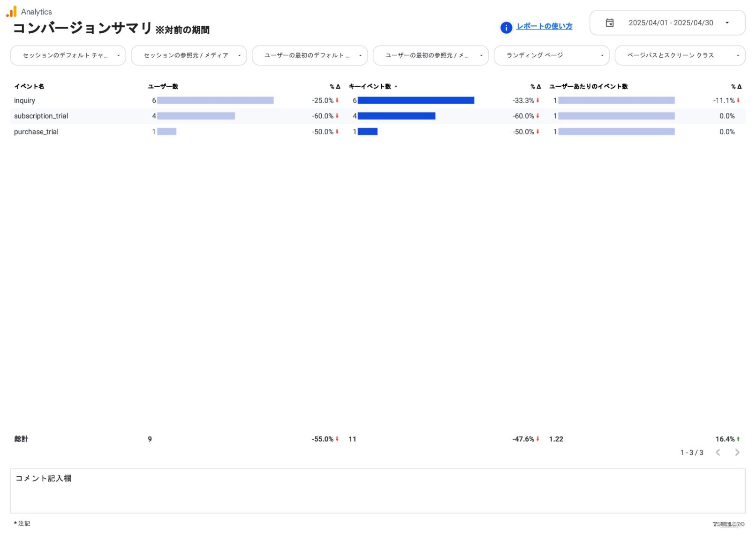The image size is (756, 534).
Task: Click the subscription_trial key event bar
Action: coord(396,116)
